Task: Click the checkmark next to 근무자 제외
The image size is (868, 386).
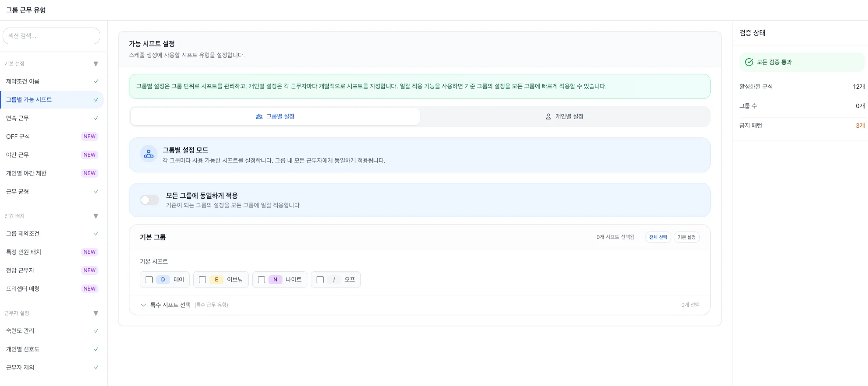Action: [96, 368]
